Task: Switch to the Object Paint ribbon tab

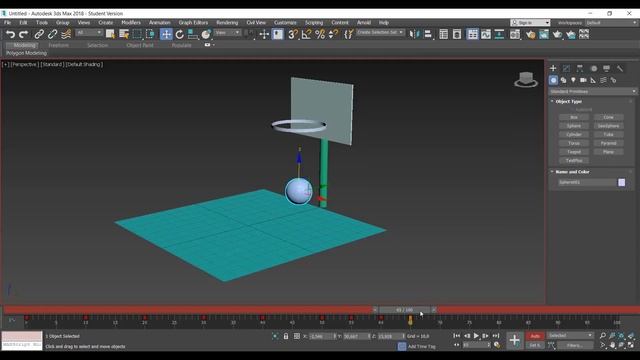Action: pos(140,45)
